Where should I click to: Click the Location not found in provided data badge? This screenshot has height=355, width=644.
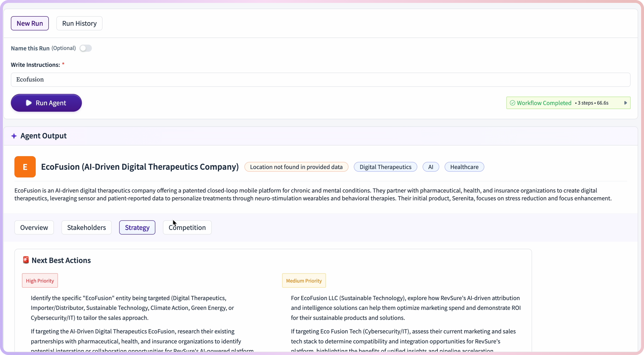tap(296, 167)
